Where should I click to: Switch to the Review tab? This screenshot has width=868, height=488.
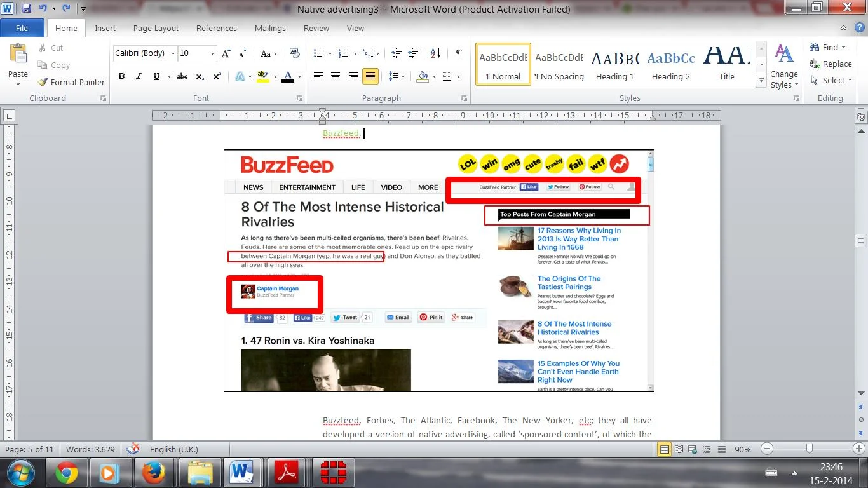pyautogui.click(x=316, y=28)
